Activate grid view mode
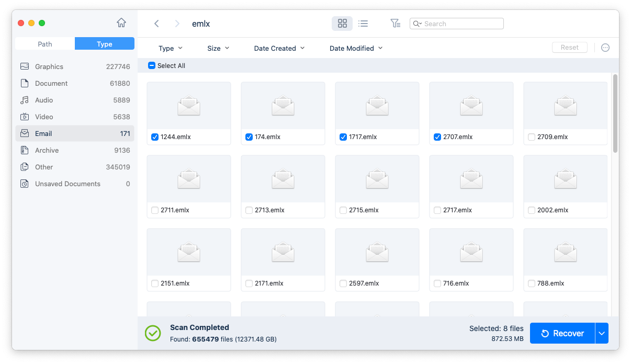This screenshot has height=364, width=631. click(x=342, y=24)
